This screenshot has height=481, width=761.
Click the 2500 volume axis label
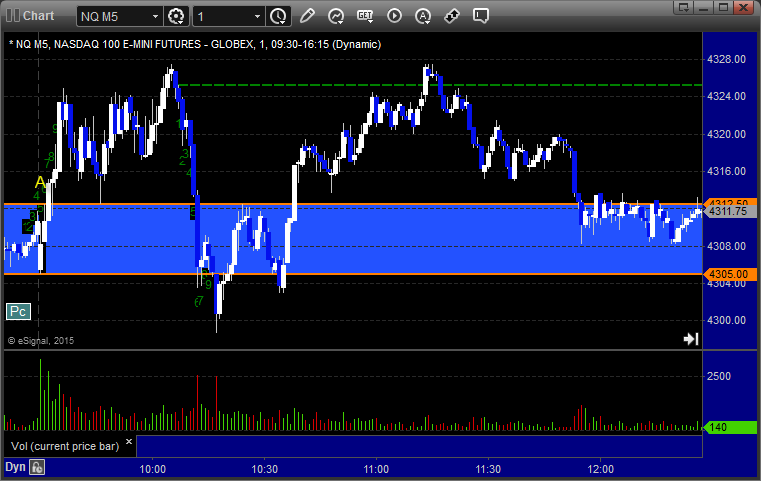pos(719,376)
